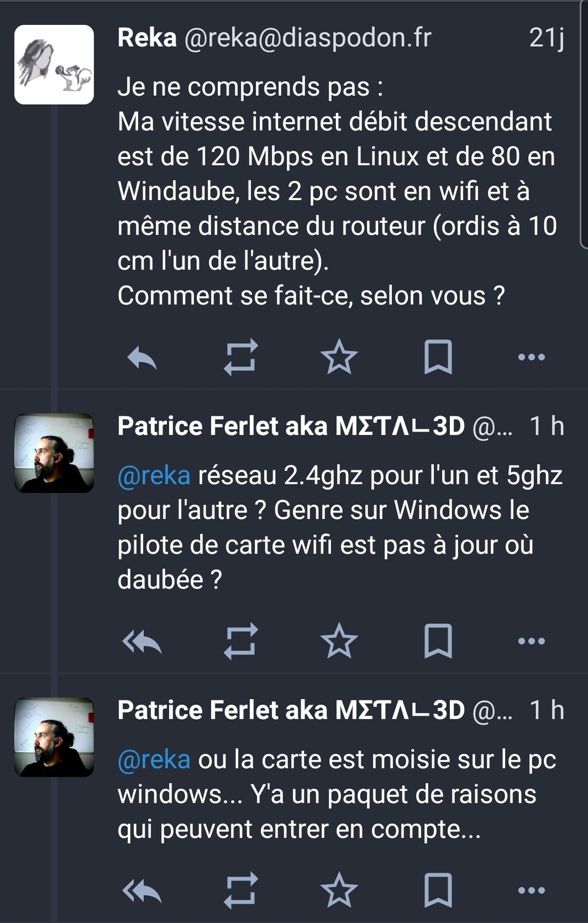
Task: Bookmark the comment about the wifi driver
Action: (438, 641)
